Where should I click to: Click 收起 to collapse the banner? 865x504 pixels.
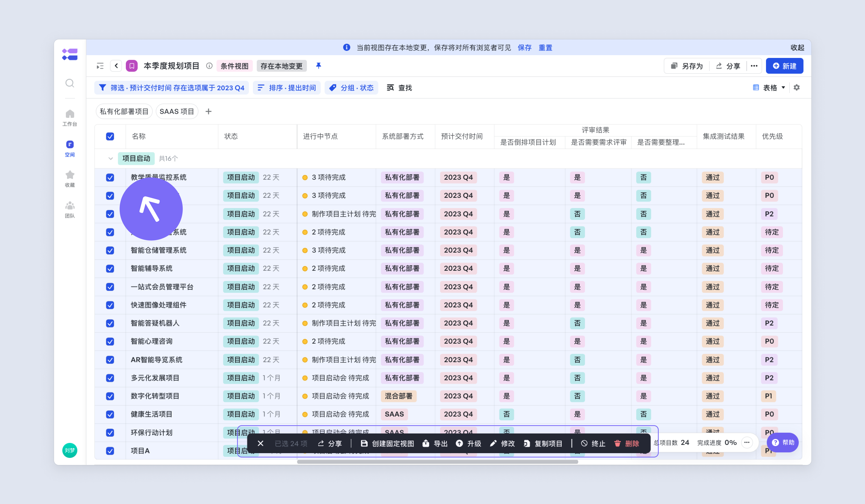pyautogui.click(x=797, y=48)
